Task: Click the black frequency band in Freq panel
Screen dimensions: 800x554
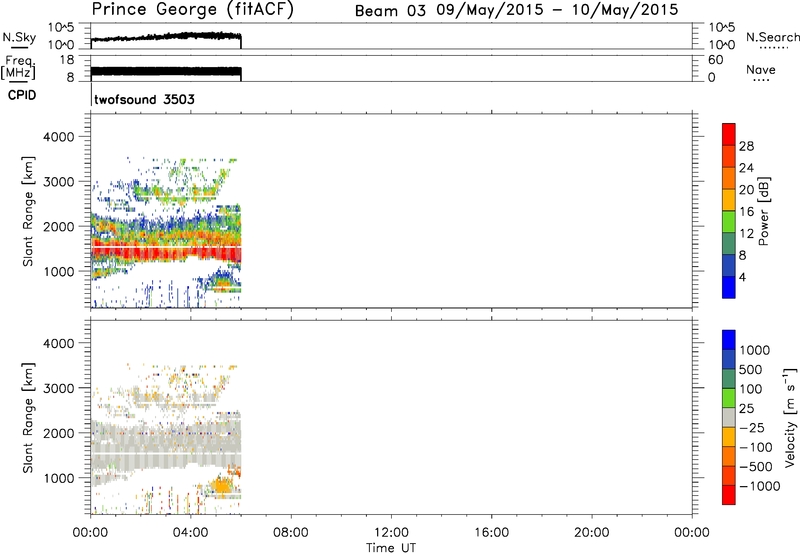Action: (166, 72)
